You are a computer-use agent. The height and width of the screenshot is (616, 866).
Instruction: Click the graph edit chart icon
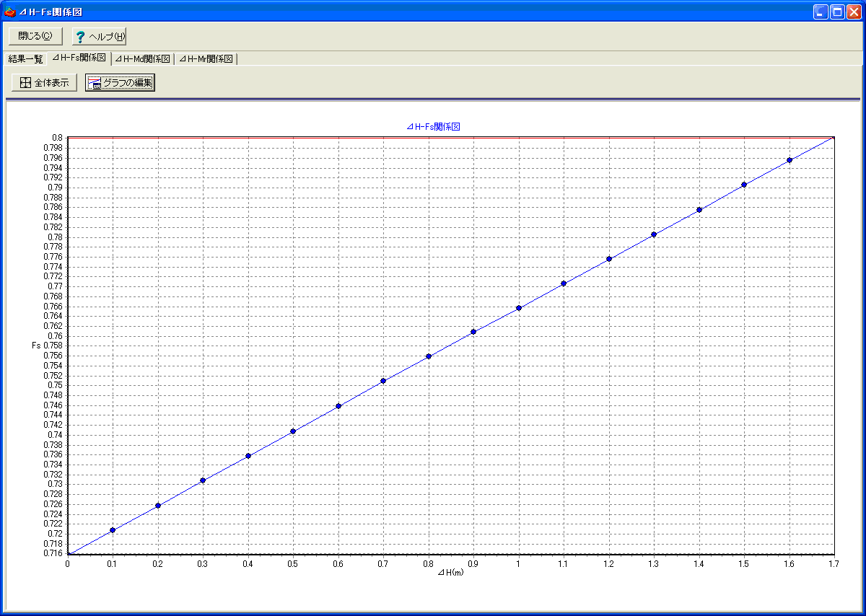94,83
